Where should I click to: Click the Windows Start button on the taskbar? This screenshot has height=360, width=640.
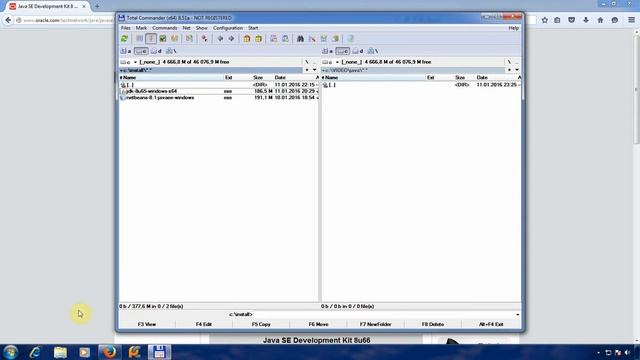click(x=11, y=352)
